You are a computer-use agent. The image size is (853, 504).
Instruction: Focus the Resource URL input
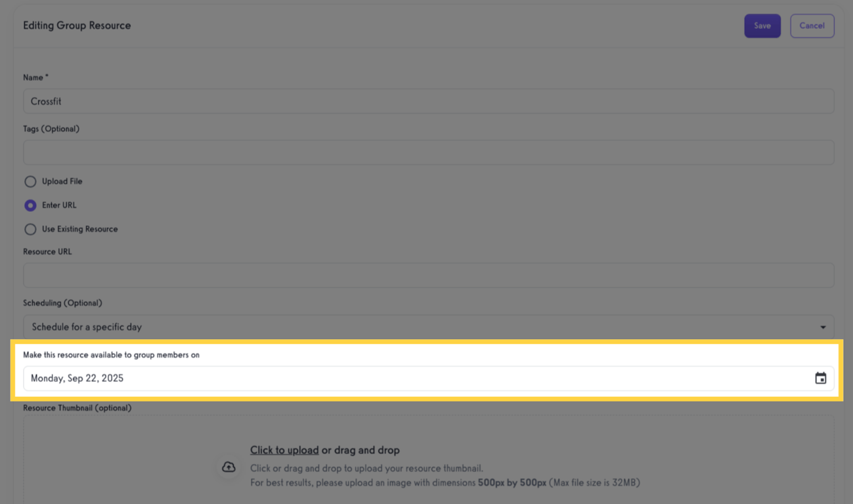[427, 275]
